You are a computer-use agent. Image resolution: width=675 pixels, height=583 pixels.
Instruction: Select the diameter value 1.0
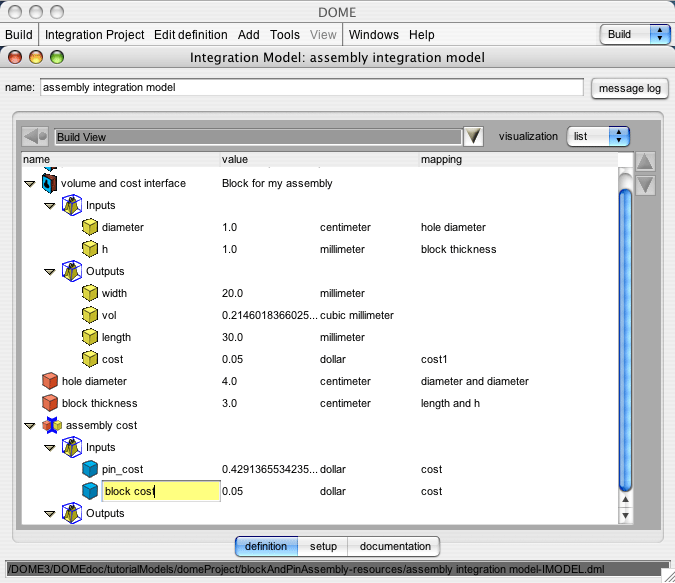(229, 227)
